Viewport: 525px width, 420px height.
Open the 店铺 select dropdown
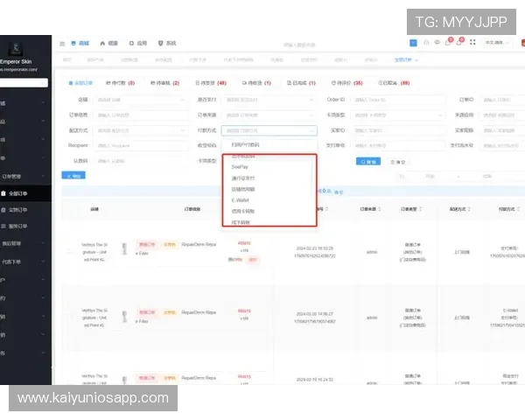tap(141, 100)
